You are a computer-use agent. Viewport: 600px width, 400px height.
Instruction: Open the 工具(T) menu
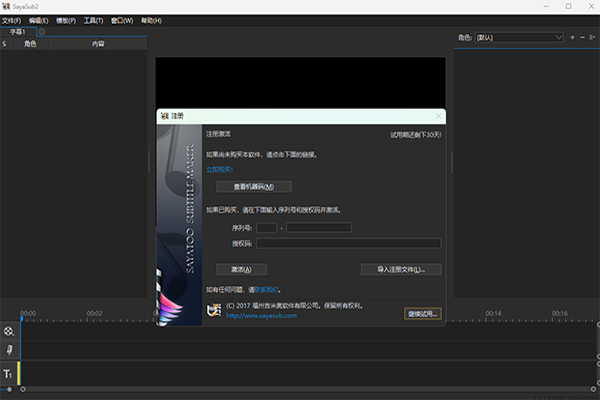pos(94,21)
